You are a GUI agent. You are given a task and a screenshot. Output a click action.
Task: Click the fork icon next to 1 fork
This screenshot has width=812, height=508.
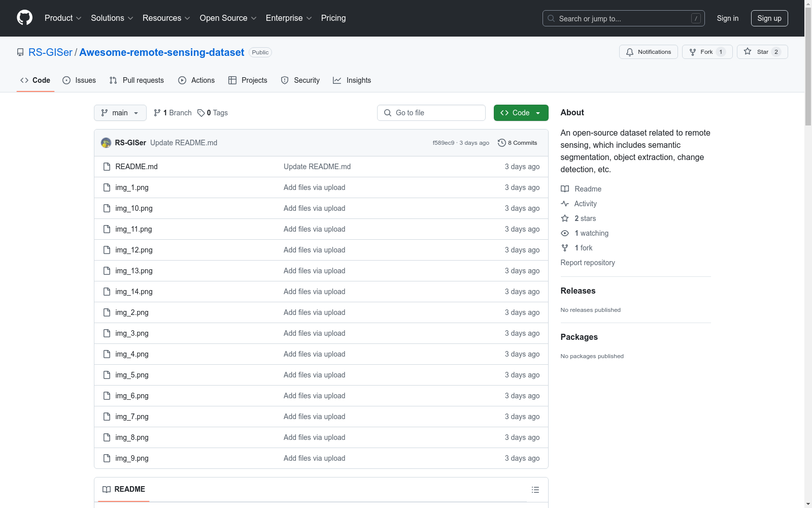565,248
